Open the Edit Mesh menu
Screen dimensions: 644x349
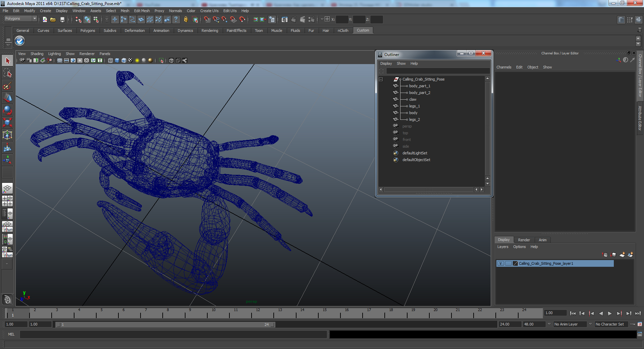tap(142, 11)
